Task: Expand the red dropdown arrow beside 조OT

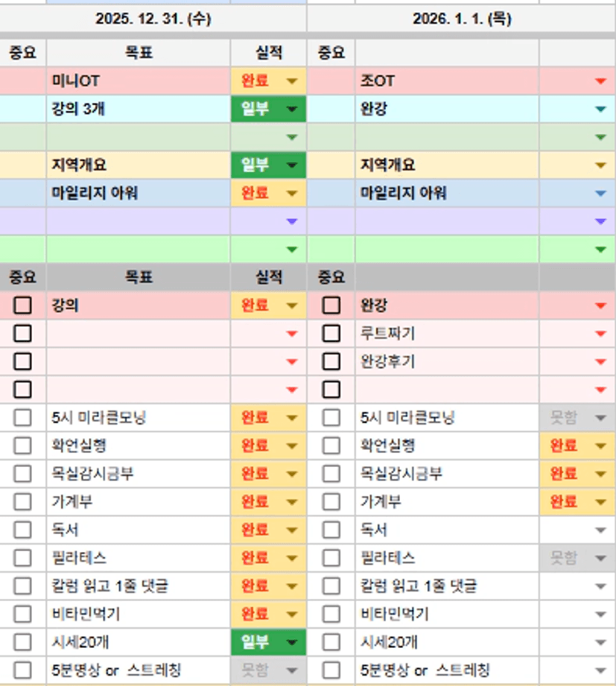Action: coord(600,81)
